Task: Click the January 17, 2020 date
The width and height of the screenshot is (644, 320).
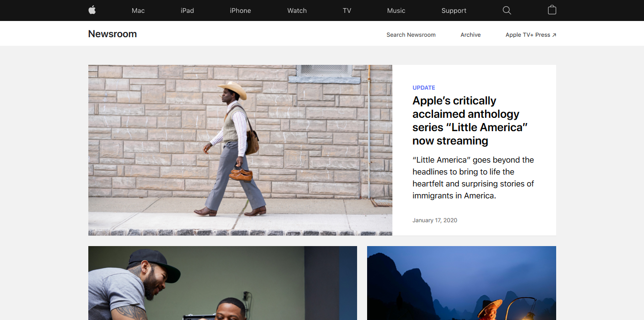Action: 435,220
